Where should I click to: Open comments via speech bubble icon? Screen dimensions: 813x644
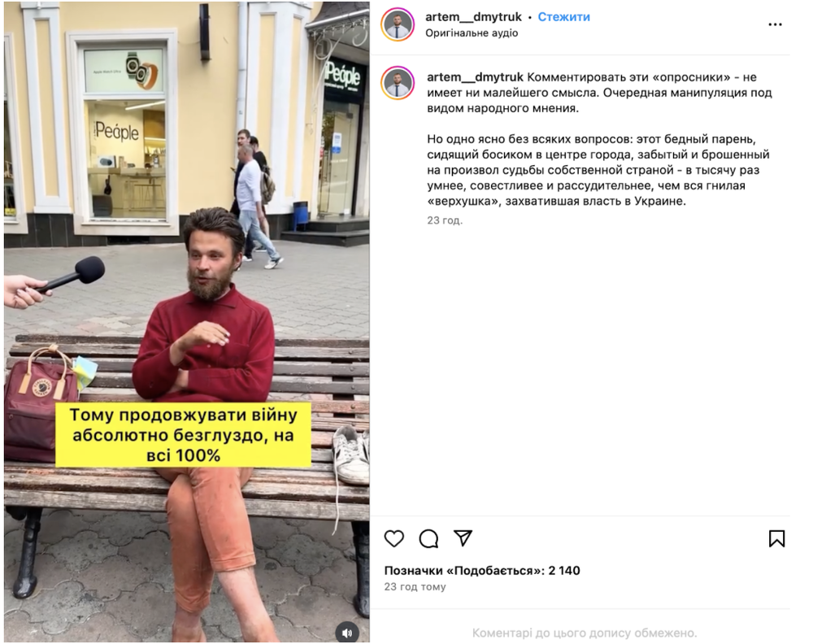428,538
